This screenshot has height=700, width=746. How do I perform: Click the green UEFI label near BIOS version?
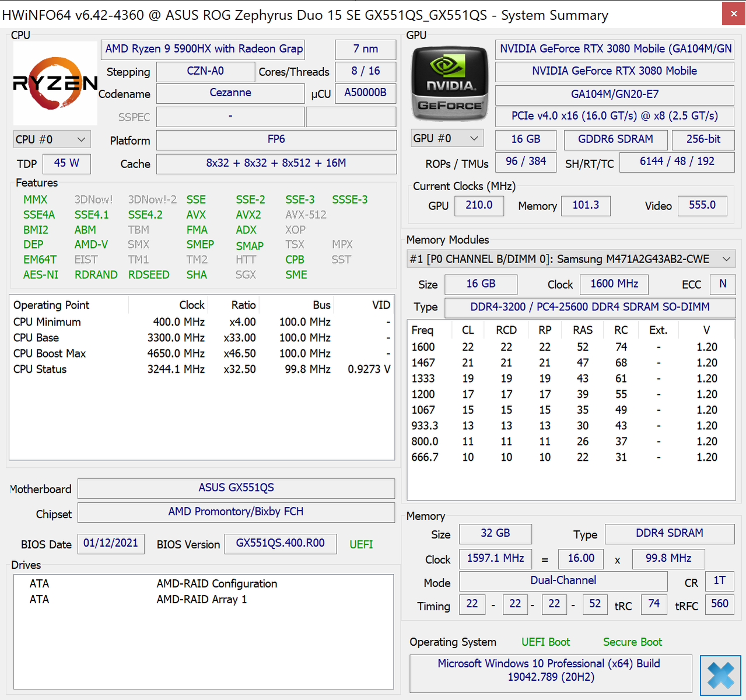(x=361, y=544)
